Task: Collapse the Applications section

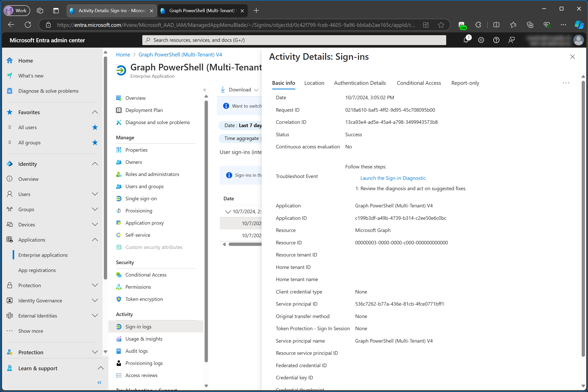Action: pyautogui.click(x=95, y=240)
